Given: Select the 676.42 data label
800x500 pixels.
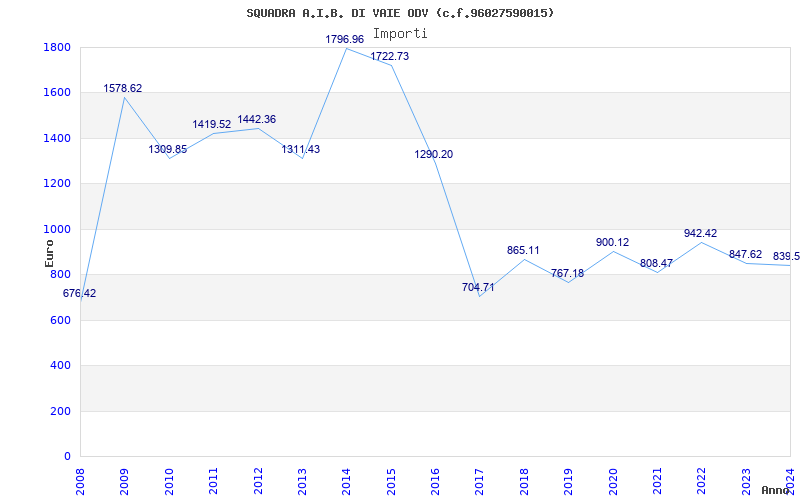Looking at the screenshot, I should coord(79,293).
